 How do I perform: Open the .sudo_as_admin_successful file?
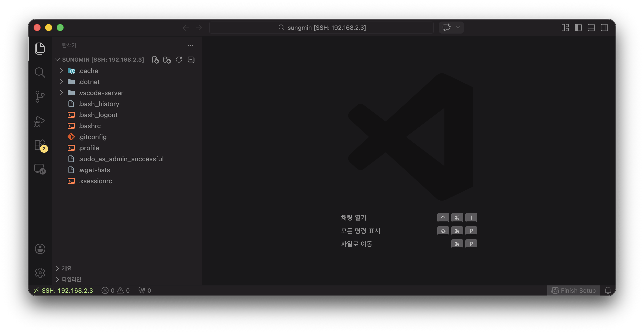(127, 159)
